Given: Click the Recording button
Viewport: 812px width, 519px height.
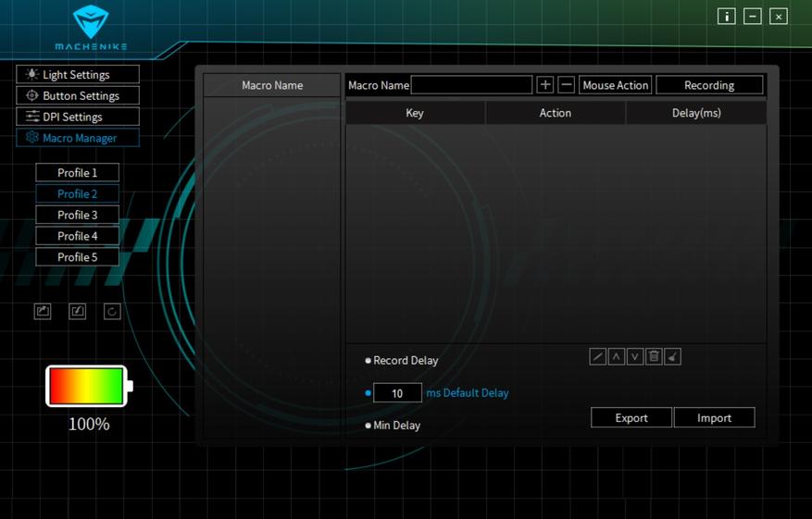Looking at the screenshot, I should [709, 85].
